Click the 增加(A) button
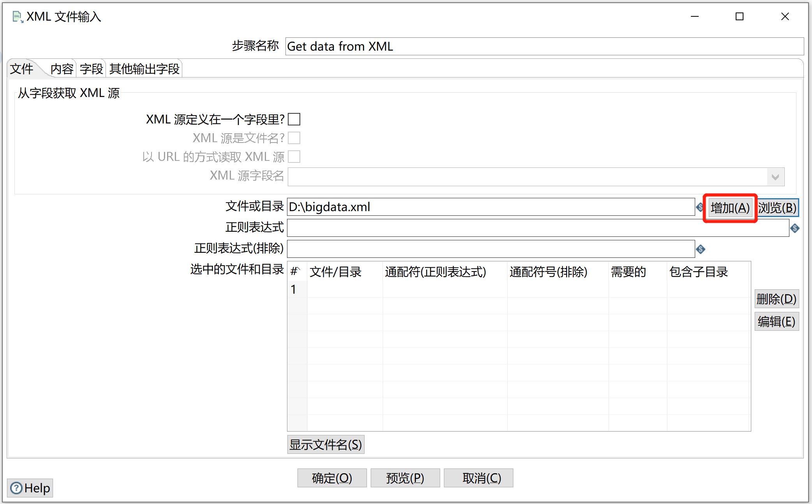812x504 pixels. coord(730,208)
